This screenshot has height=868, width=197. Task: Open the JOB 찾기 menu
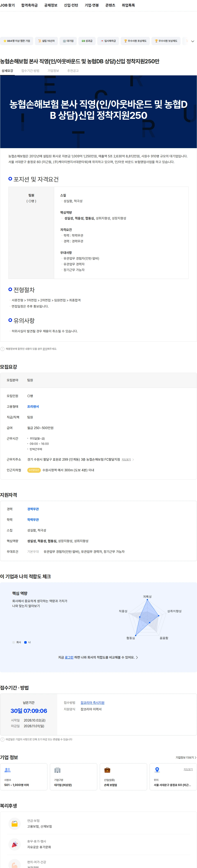pyautogui.click(x=7, y=5)
